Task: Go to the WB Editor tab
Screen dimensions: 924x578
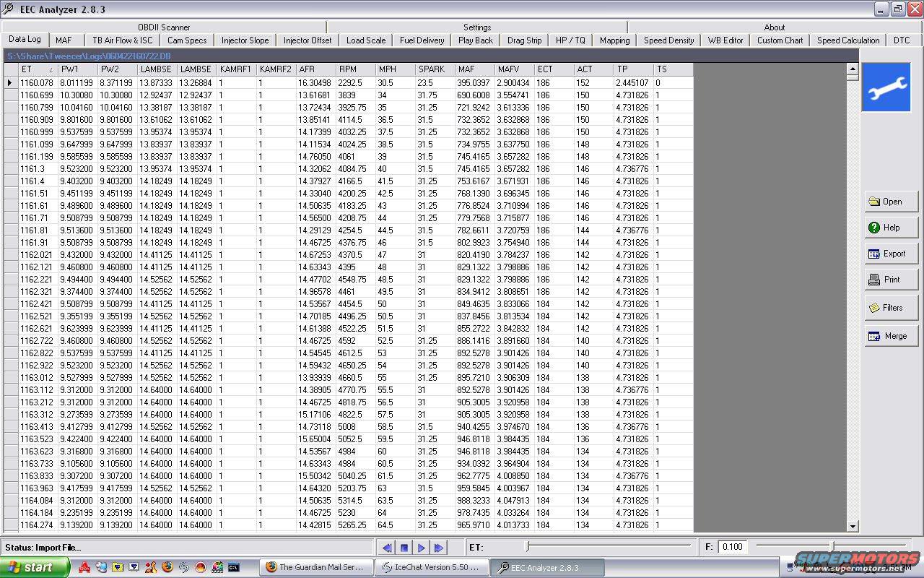Action: [725, 40]
